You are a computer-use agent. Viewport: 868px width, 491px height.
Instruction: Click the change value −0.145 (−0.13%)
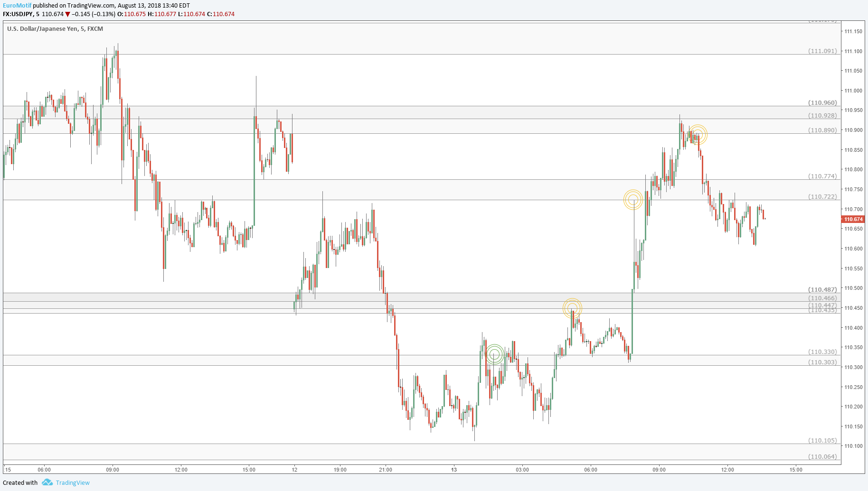pyautogui.click(x=94, y=14)
